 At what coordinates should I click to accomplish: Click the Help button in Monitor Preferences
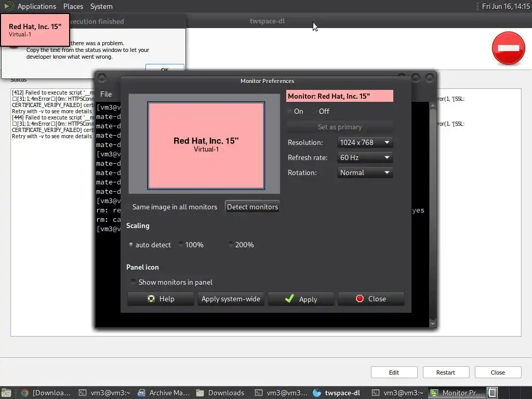click(x=161, y=299)
